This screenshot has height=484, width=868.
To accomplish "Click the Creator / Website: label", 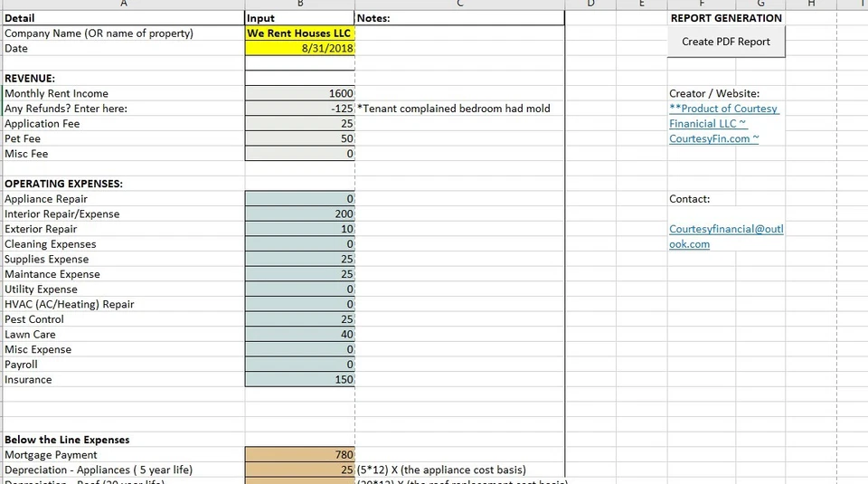I will [x=714, y=93].
